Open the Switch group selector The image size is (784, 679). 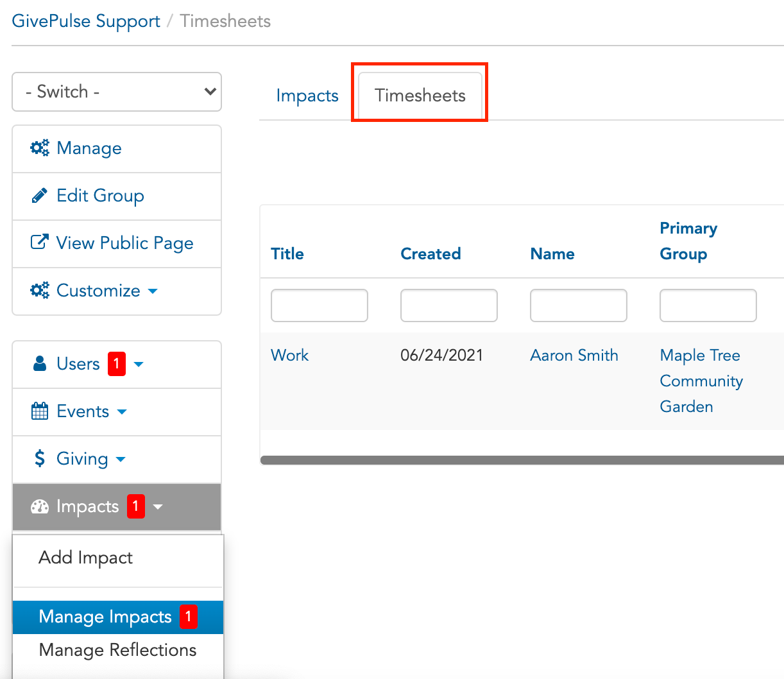pos(117,92)
